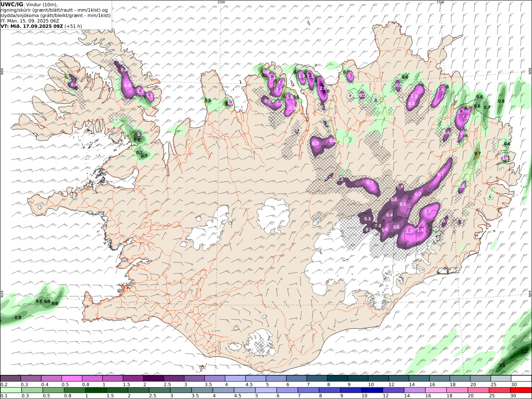Image resolution: width=532 pixels, height=399 pixels.
Task: Click the 1.4 snowfall value in southeast highlands
Action: coord(420,230)
